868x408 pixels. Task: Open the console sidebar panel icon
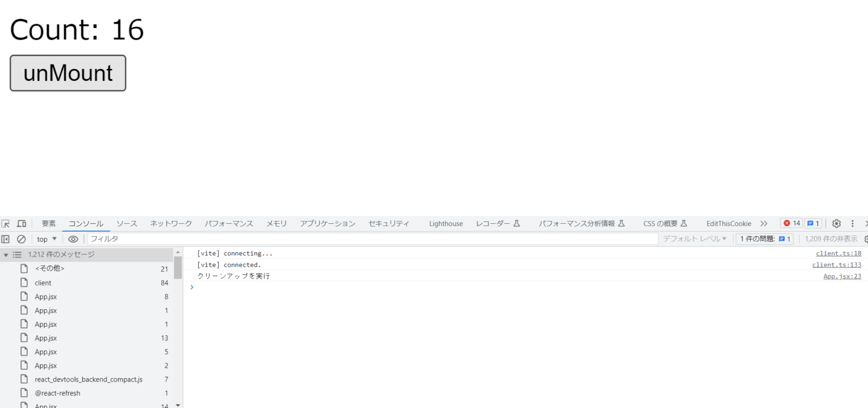click(5, 238)
